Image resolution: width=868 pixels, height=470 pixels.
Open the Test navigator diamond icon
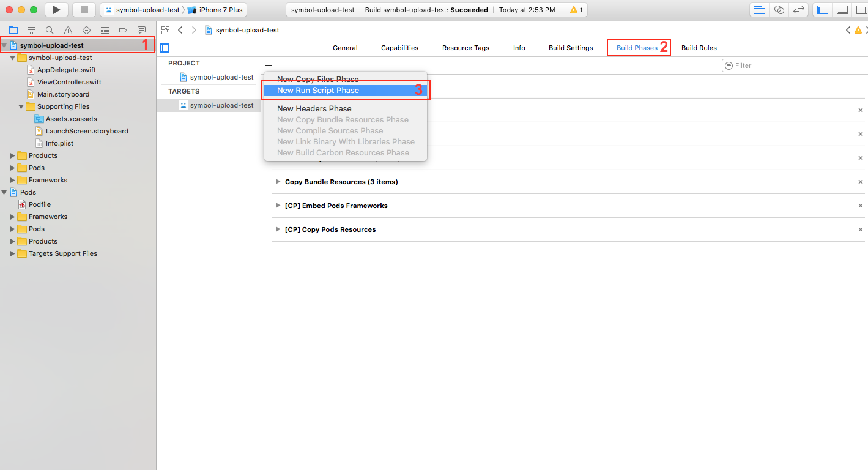click(x=86, y=30)
